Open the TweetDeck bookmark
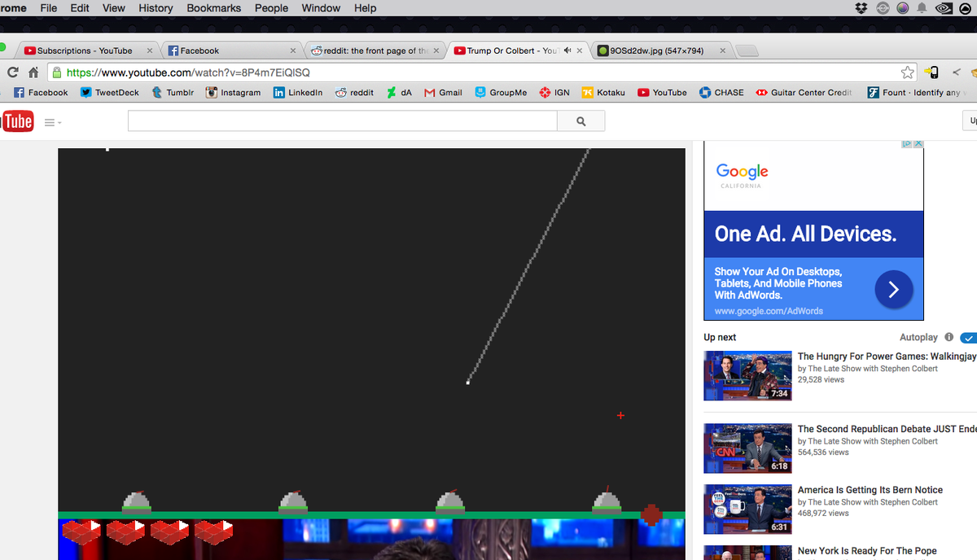 click(110, 93)
